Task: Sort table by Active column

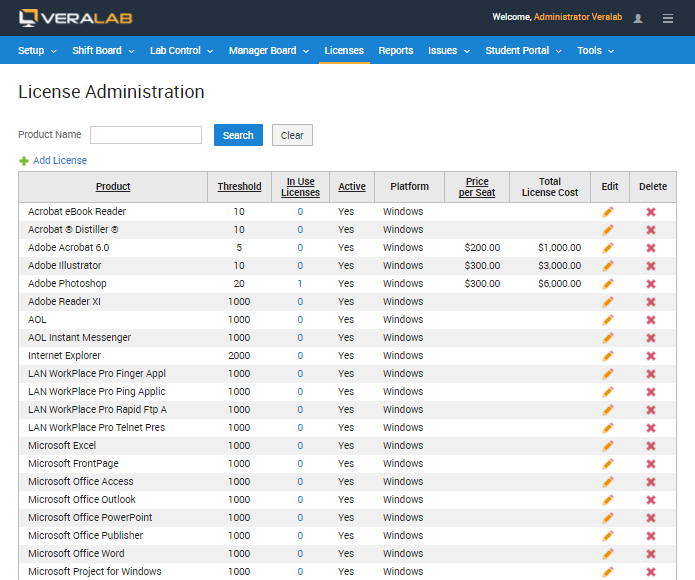Action: coord(352,187)
